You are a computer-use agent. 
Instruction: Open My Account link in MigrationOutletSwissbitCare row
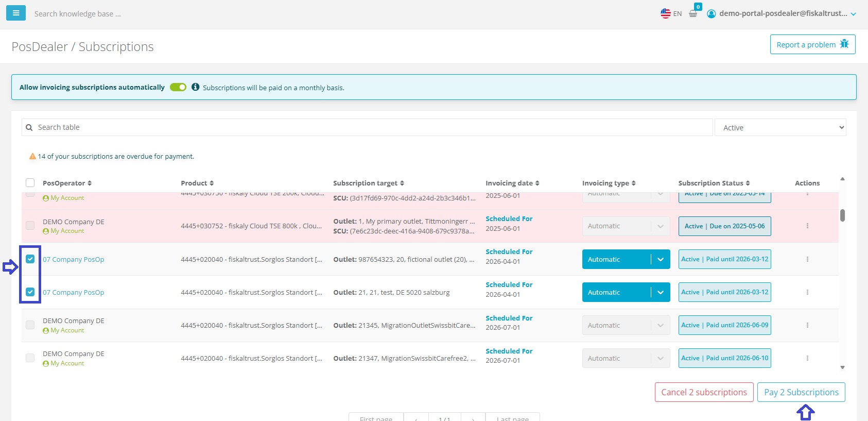tap(63, 330)
